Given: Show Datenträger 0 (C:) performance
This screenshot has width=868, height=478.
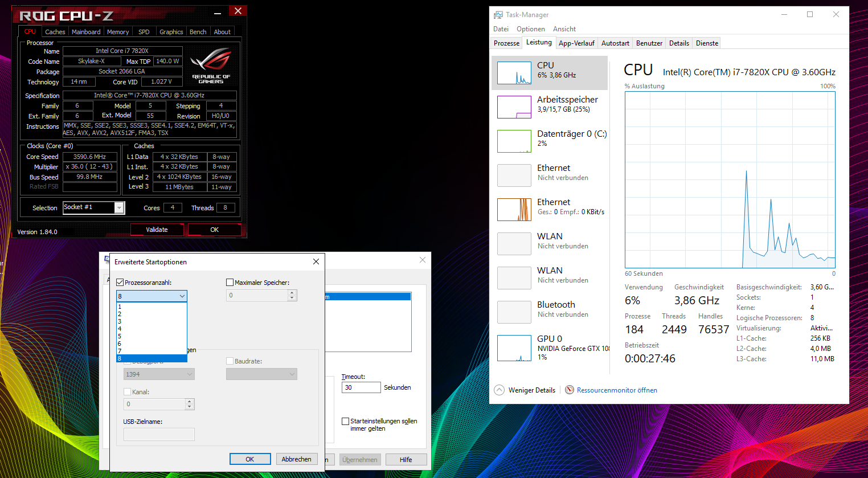Looking at the screenshot, I should pyautogui.click(x=550, y=141).
